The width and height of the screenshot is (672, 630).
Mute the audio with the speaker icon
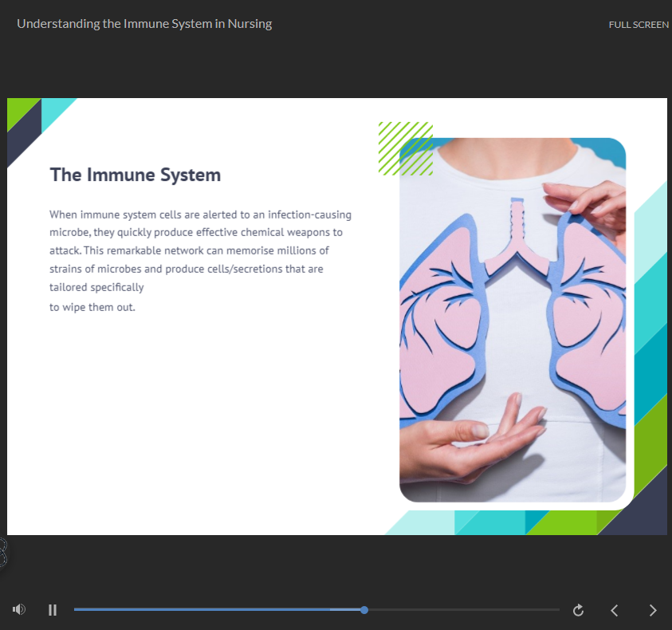pos(19,609)
